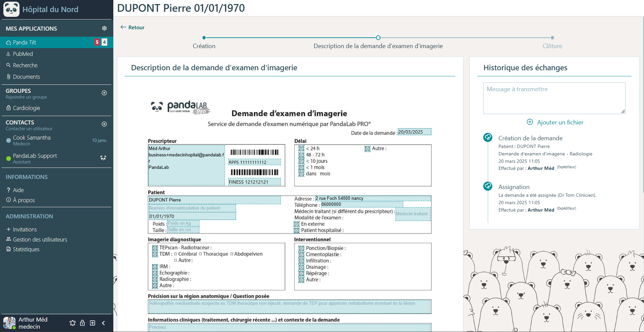This screenshot has width=644, height=332.
Task: Check the '< 24 h' délai checkbox
Action: [301, 149]
